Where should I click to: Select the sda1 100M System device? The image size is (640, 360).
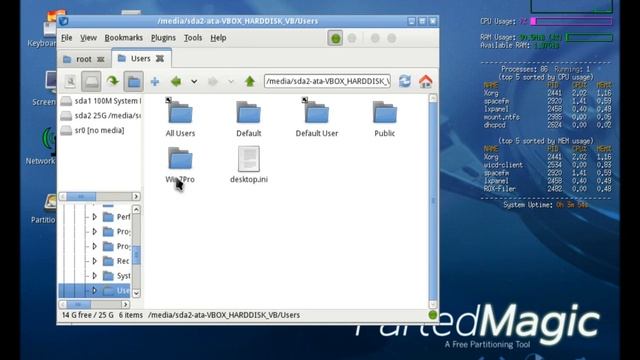[x=100, y=101]
